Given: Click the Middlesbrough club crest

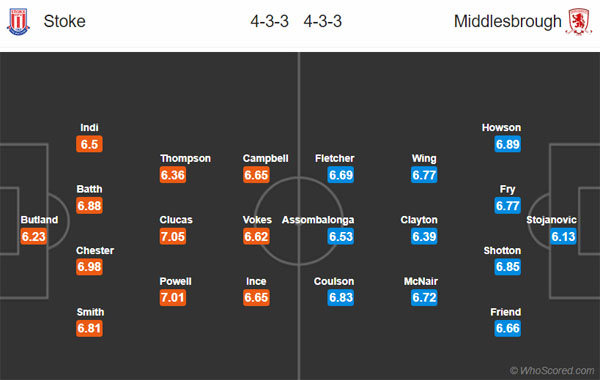Looking at the screenshot, I should pos(579,21).
